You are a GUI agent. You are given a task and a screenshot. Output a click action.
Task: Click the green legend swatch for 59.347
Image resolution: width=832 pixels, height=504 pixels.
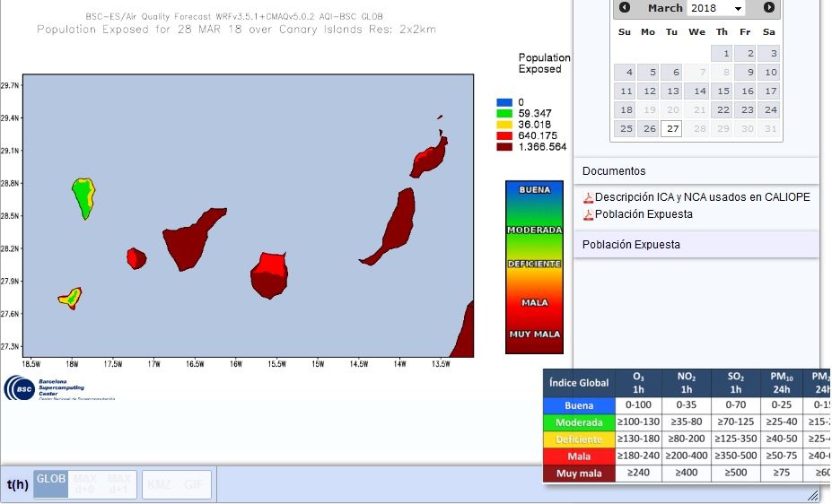[504, 113]
